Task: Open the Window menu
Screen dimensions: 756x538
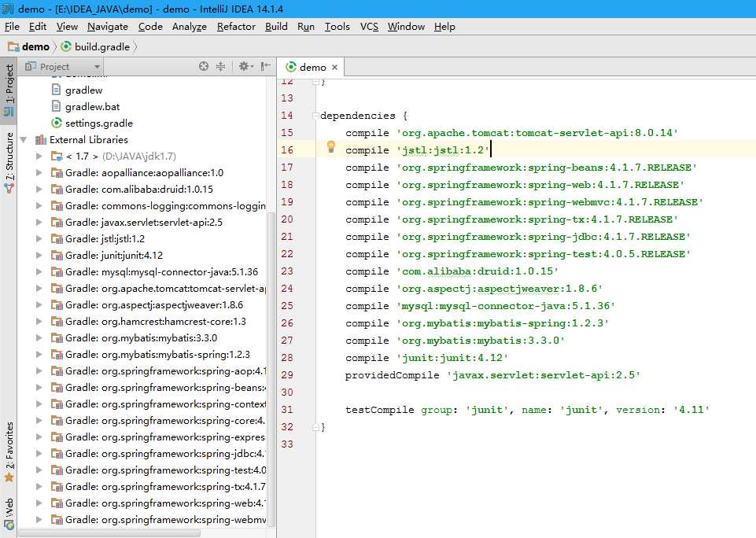Action: [406, 27]
